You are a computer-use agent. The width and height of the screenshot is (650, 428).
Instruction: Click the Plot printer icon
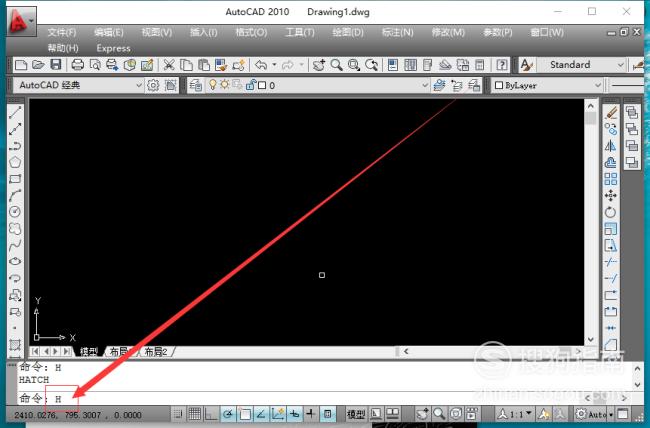tap(78, 65)
